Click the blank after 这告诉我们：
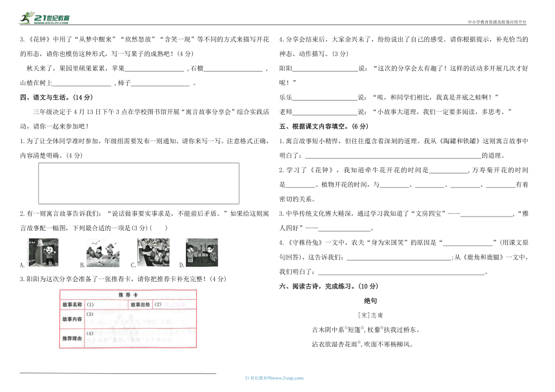The image size is (555, 392). coord(399,257)
